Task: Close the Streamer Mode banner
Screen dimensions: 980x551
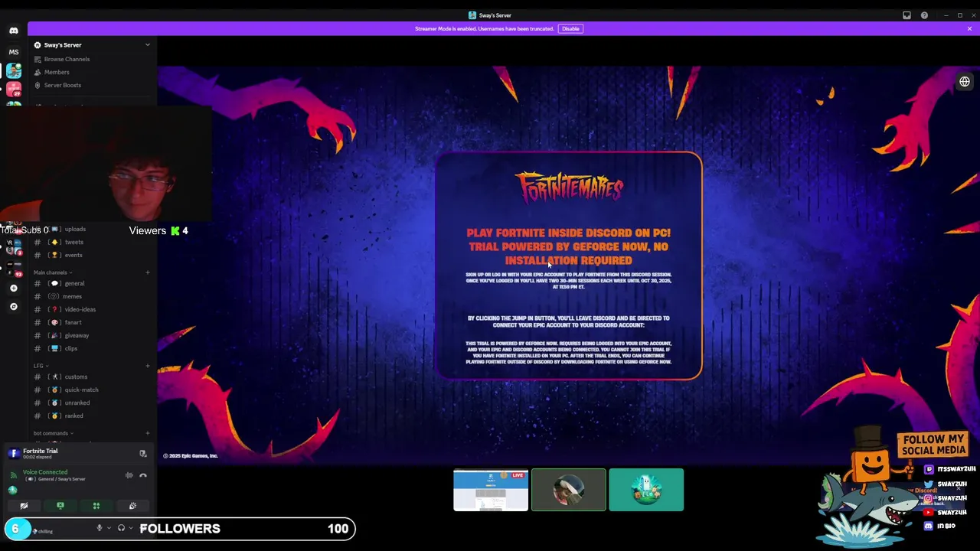Action: [x=969, y=29]
